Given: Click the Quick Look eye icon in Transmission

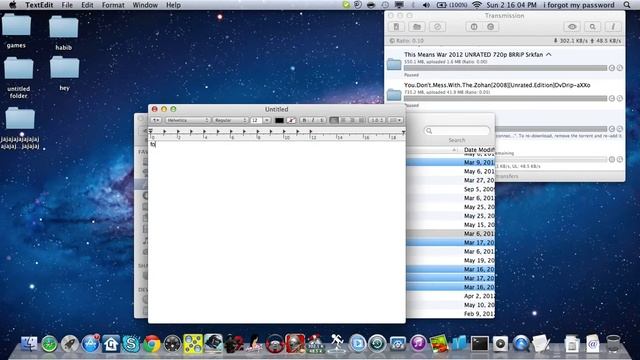Looking at the screenshot, I should [572, 27].
